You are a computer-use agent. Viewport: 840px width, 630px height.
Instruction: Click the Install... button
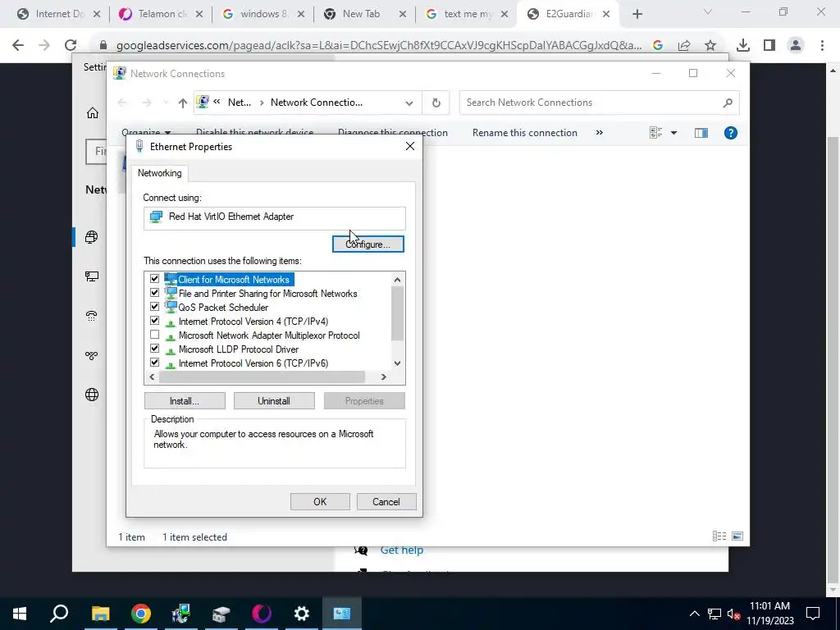185,400
